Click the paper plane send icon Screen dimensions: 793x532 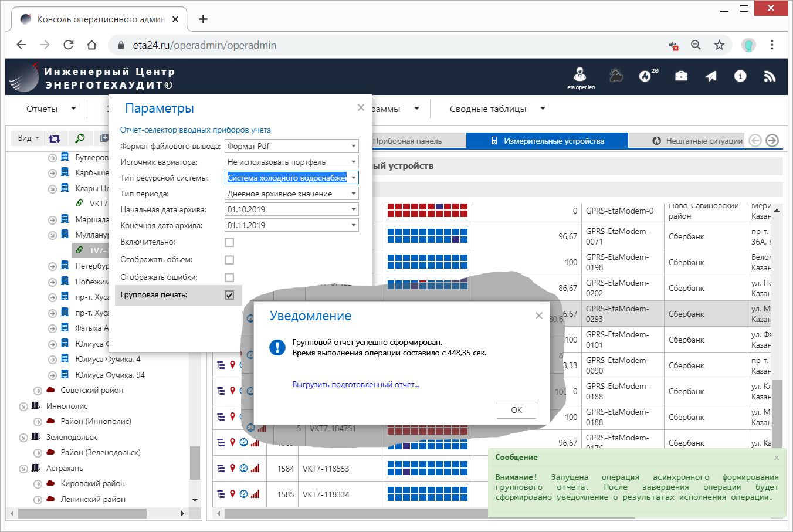(x=711, y=76)
